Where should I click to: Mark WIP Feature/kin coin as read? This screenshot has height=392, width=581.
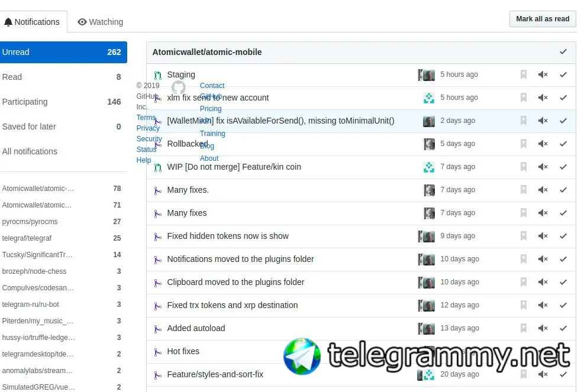click(x=563, y=167)
